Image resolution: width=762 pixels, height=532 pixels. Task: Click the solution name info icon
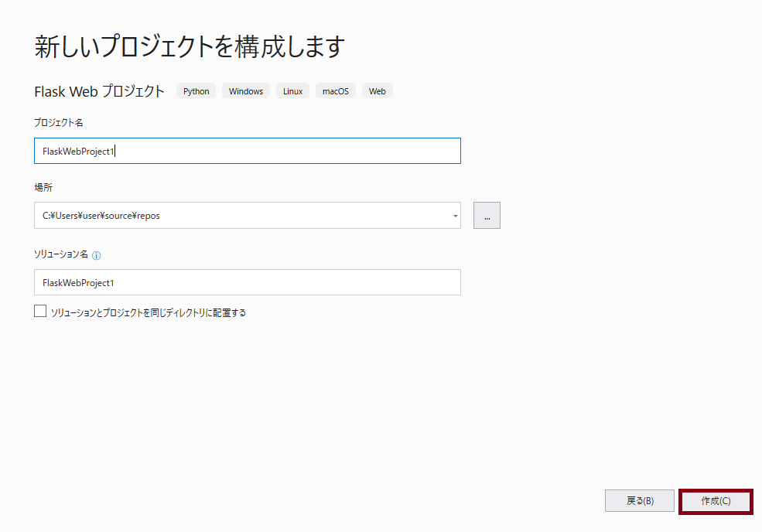tap(96, 255)
